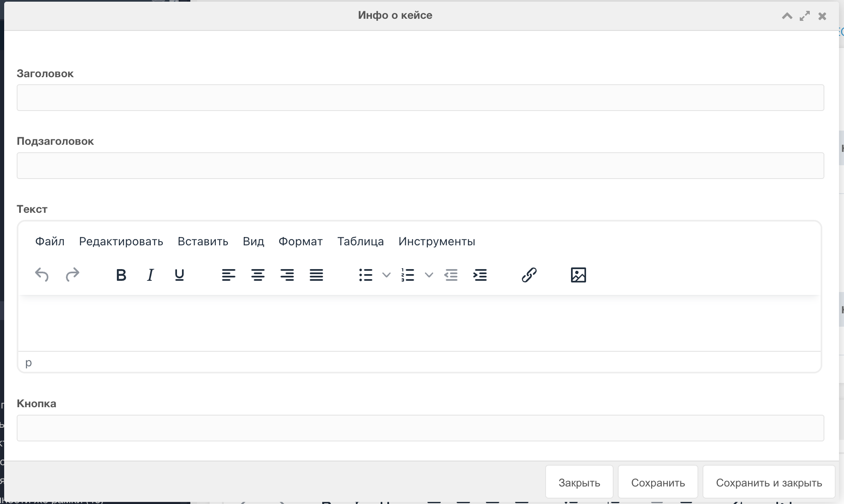844x504 pixels.
Task: Center align the text
Action: [x=258, y=275]
